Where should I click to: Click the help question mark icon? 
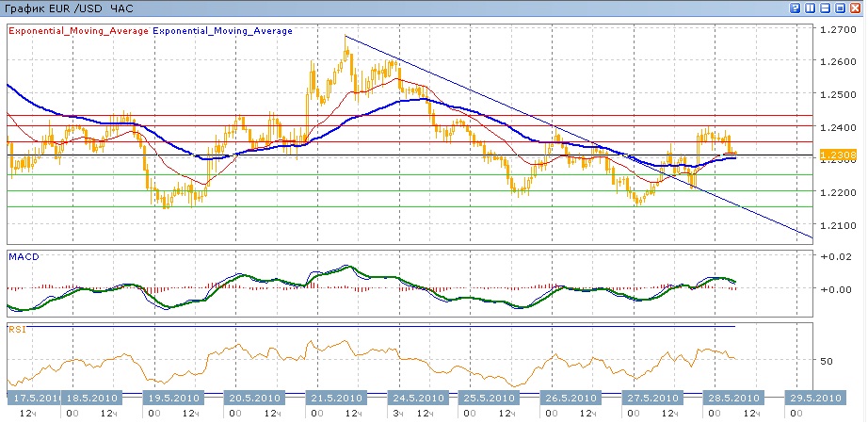point(796,8)
